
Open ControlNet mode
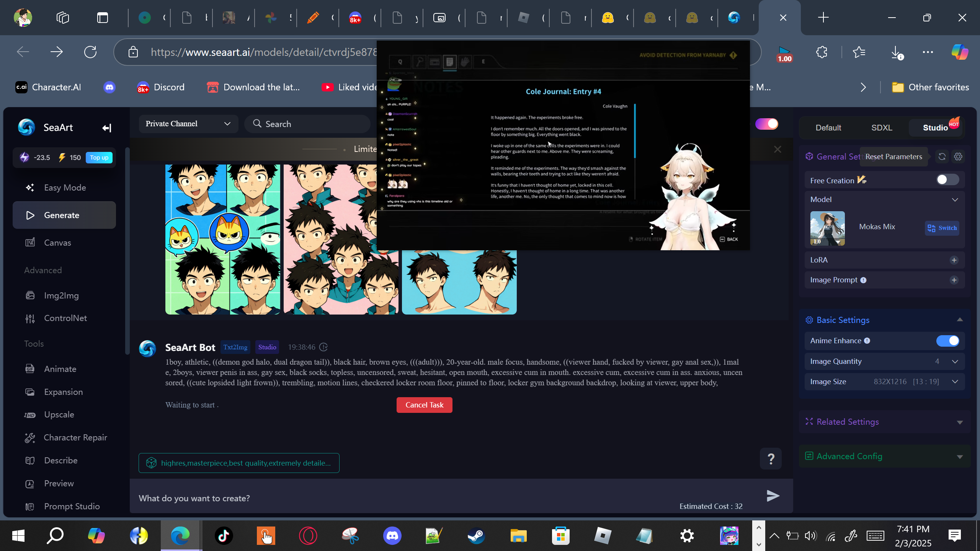64,318
